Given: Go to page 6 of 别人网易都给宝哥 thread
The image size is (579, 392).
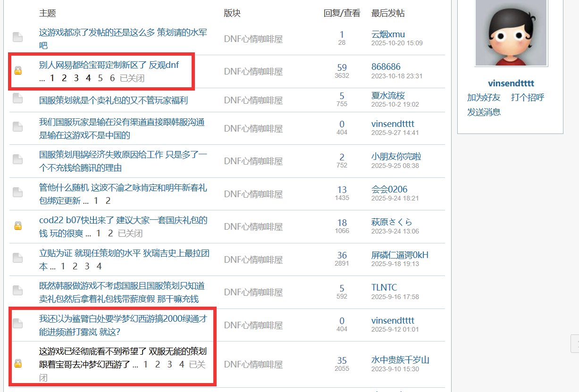Looking at the screenshot, I should coord(112,78).
